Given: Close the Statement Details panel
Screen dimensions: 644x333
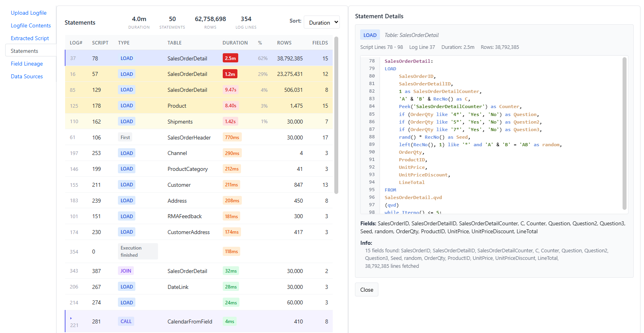Looking at the screenshot, I should pyautogui.click(x=366, y=290).
